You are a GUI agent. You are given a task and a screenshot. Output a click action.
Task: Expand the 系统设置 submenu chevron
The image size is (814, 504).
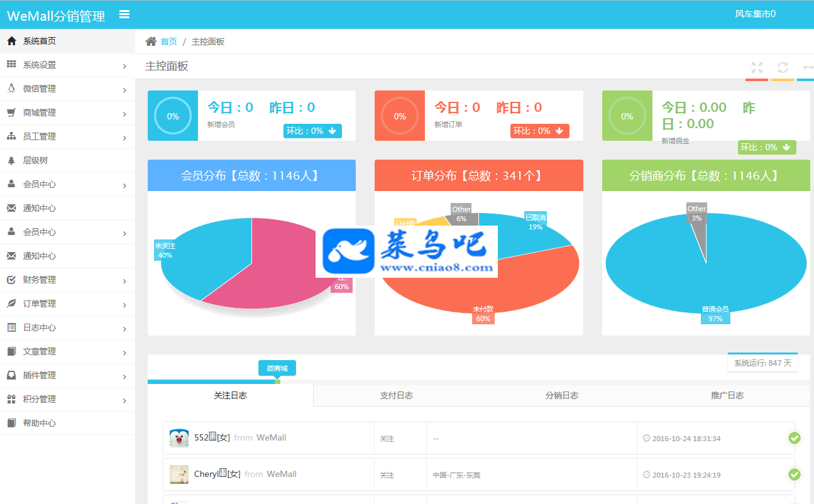pos(124,66)
